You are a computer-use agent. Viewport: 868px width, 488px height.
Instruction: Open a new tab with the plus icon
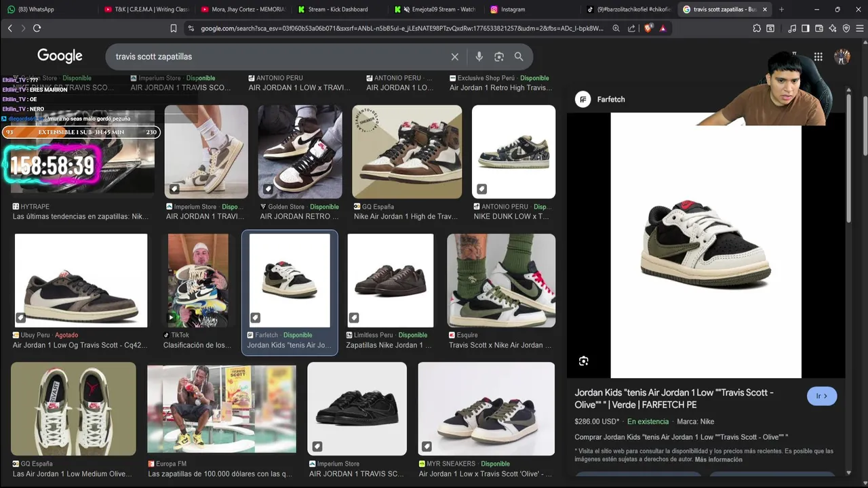pyautogui.click(x=781, y=9)
